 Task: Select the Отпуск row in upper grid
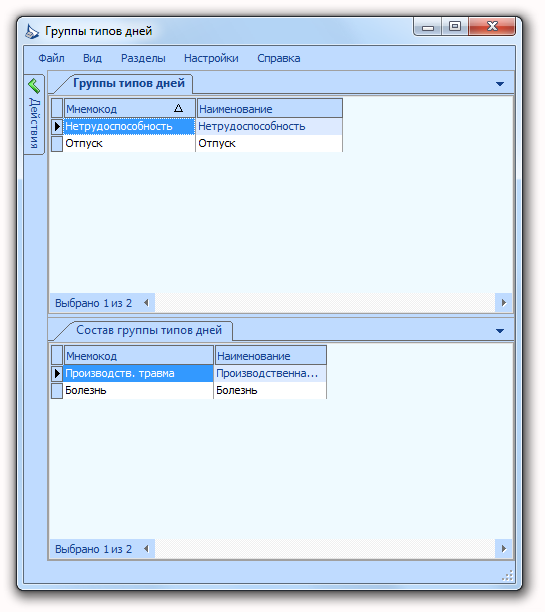coord(203,143)
